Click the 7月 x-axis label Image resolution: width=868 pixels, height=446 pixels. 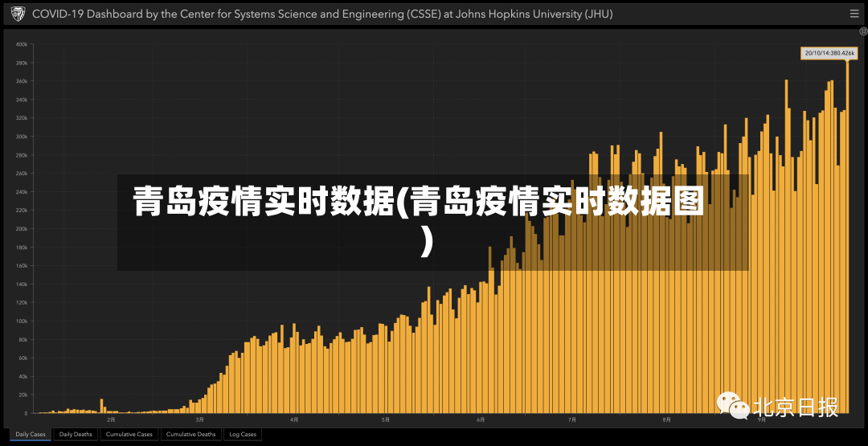(572, 419)
